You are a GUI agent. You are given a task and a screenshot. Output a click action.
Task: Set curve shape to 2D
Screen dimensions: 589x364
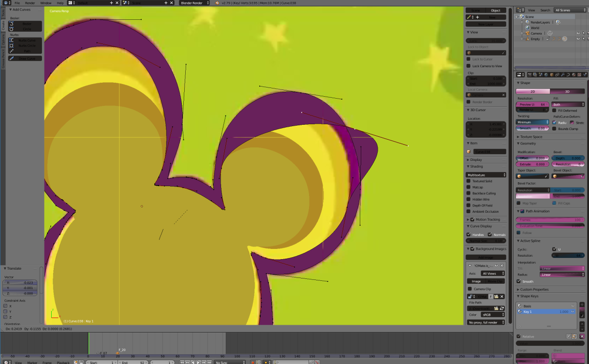pyautogui.click(x=533, y=91)
